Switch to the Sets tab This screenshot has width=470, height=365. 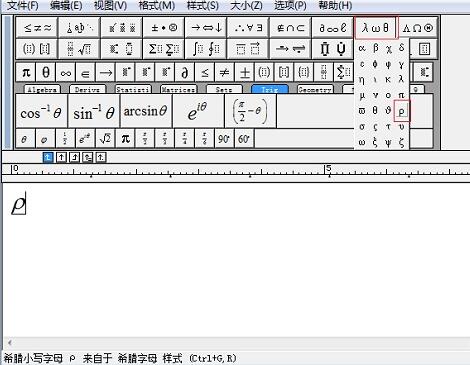[x=224, y=89]
